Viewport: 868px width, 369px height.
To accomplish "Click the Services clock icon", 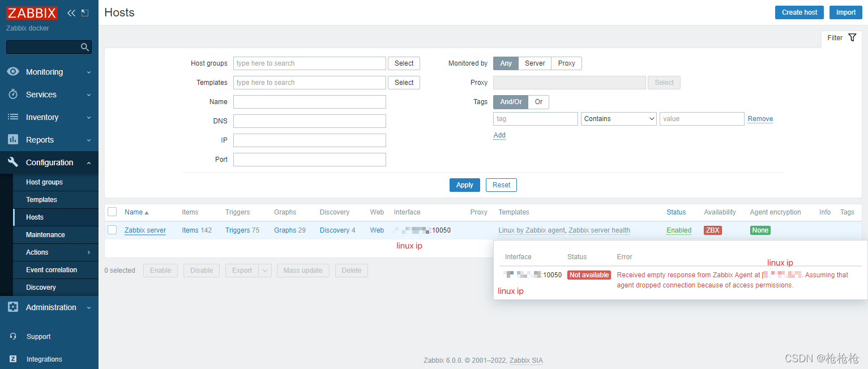I will click(13, 95).
